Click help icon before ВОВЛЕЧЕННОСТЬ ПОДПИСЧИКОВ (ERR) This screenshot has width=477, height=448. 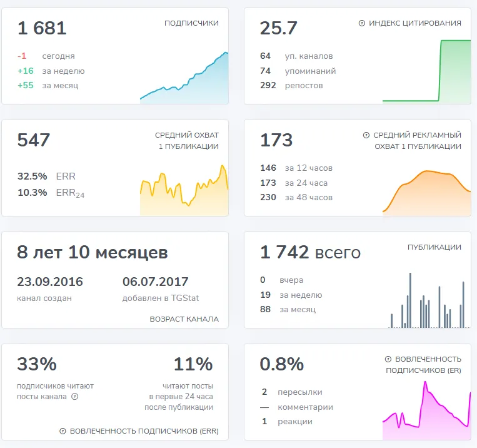pyautogui.click(x=63, y=431)
